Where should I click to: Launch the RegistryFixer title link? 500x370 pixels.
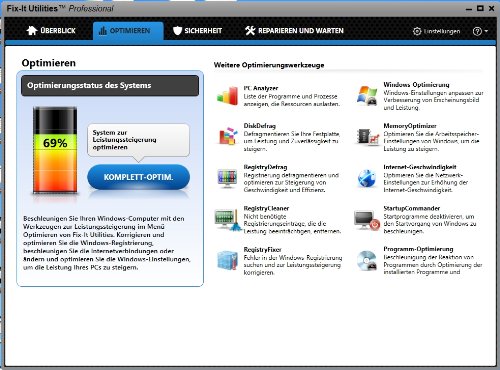[x=263, y=250]
